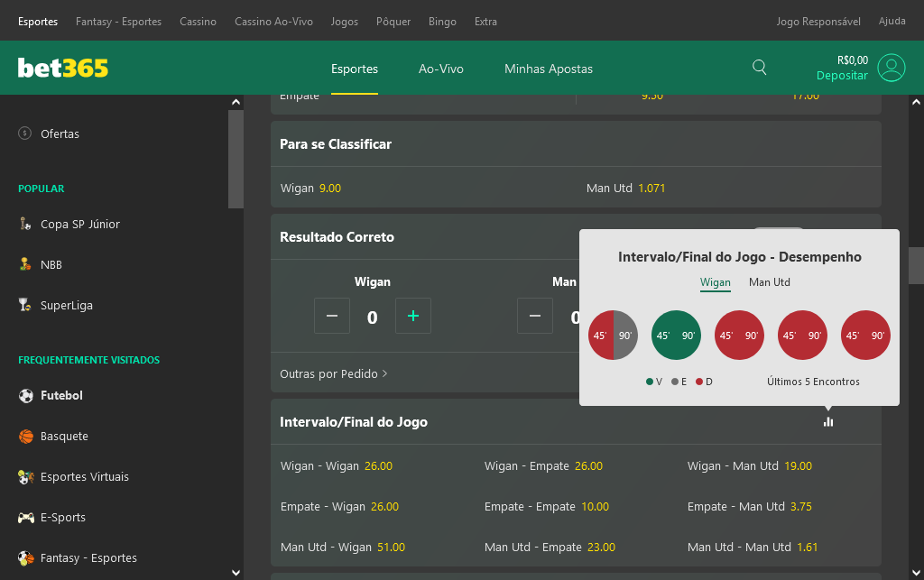Collapse the Para se Classificar section
This screenshot has height=580, width=924.
click(576, 144)
